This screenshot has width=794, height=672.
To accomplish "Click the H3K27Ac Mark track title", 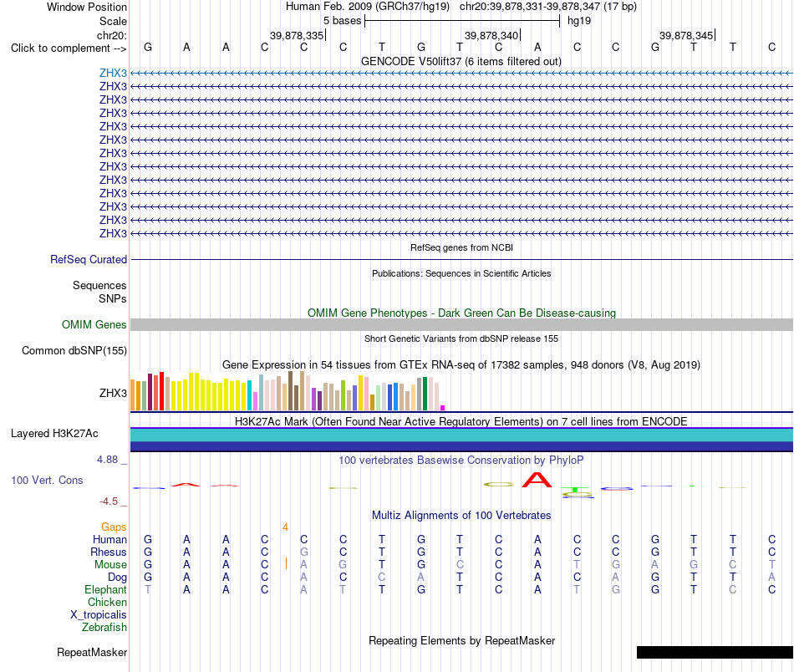I will (461, 421).
